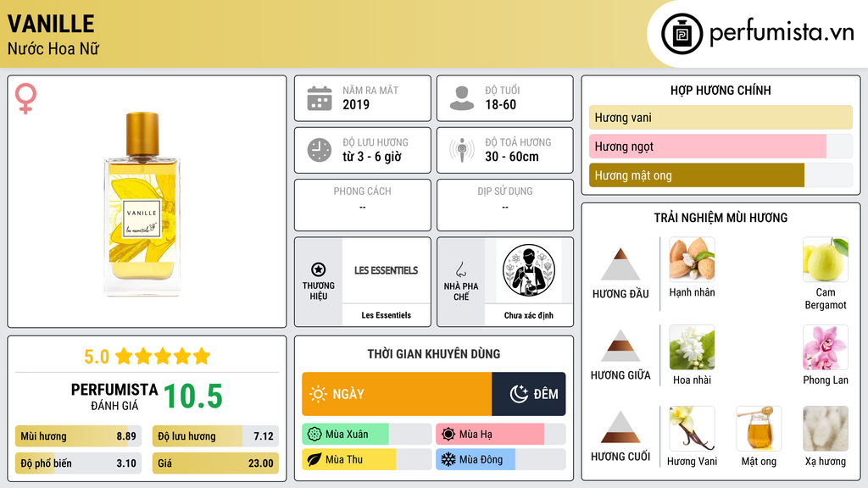
Task: Click the leaf icon for Mùa Thu
Action: pos(314,460)
